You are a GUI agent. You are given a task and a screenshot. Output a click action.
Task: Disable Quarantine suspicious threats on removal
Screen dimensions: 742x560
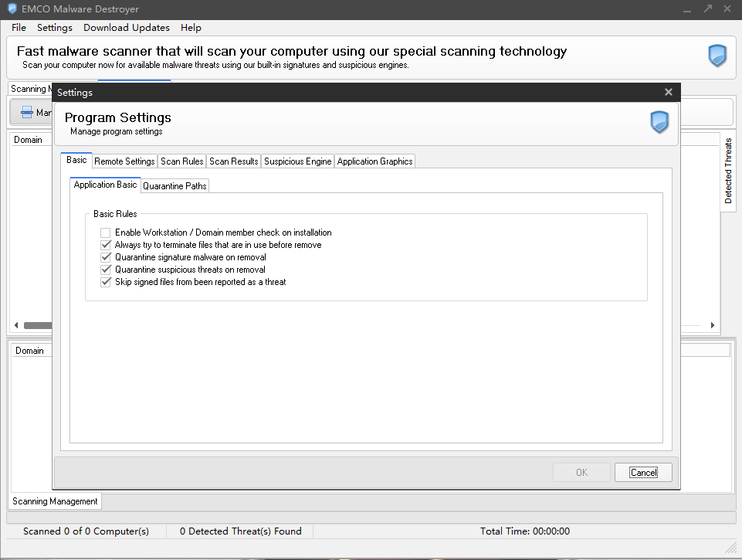106,270
